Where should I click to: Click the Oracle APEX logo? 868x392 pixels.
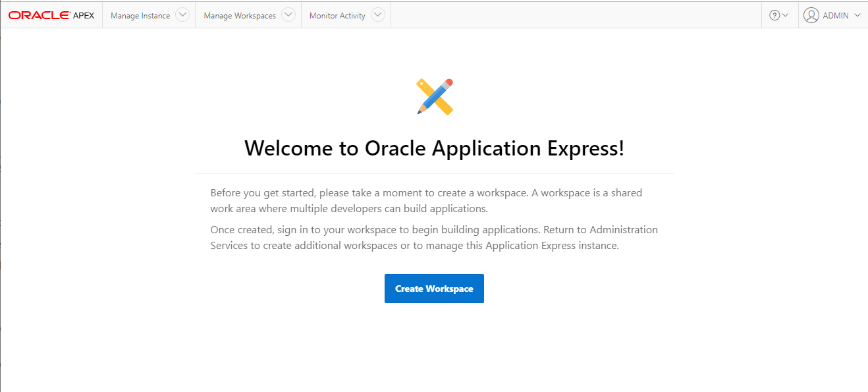click(51, 15)
